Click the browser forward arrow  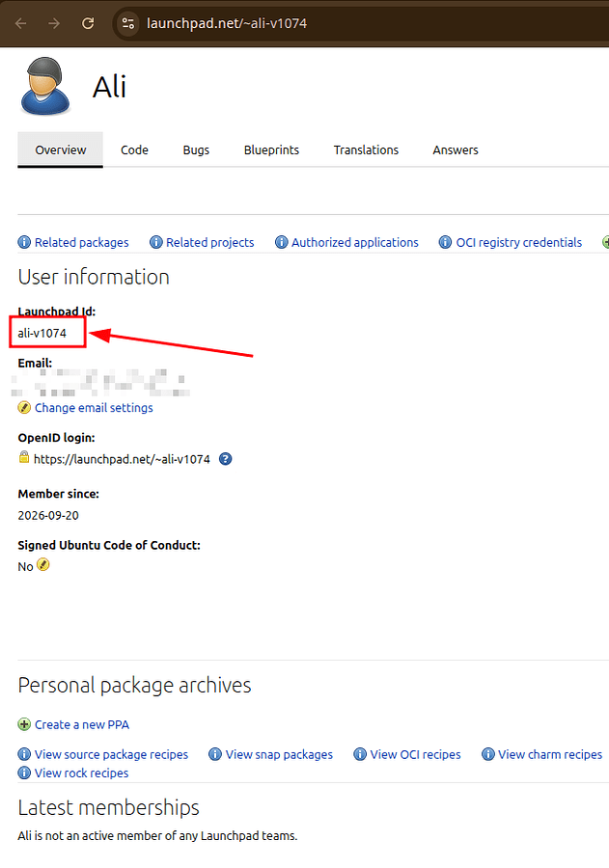54,23
